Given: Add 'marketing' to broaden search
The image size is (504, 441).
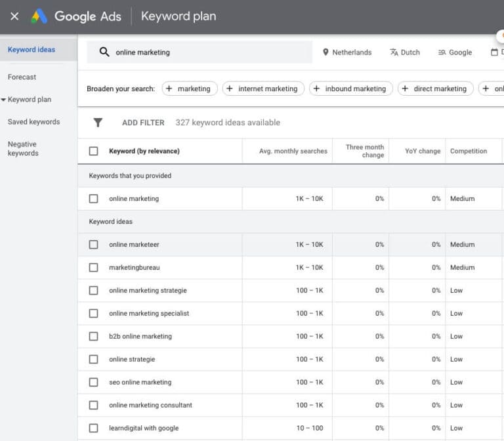Looking at the screenshot, I should point(189,89).
